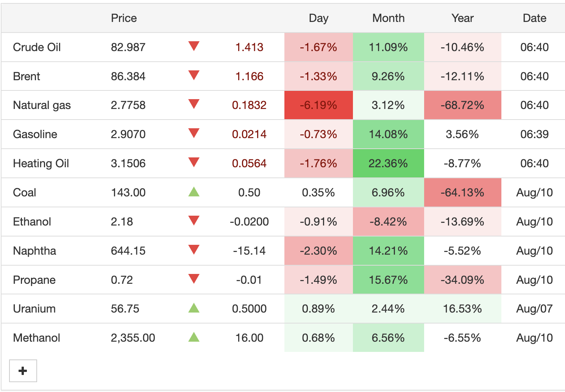Open the Brent commodity link

[27, 76]
